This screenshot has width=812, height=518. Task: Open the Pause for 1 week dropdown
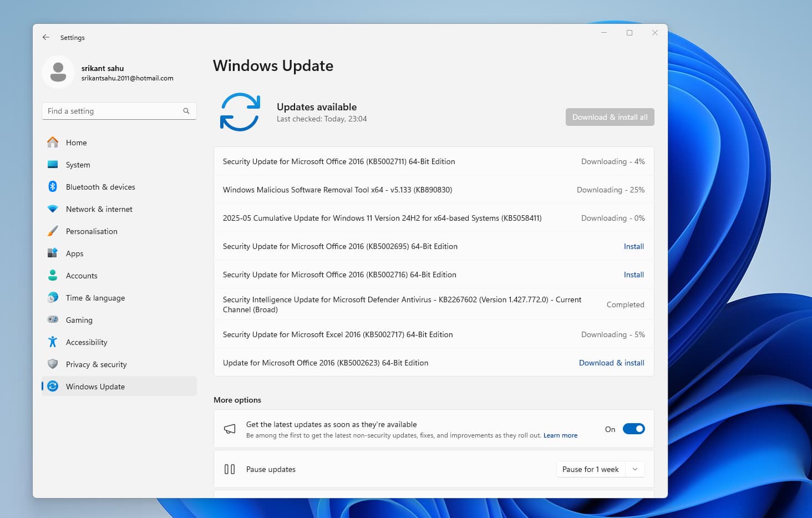tap(635, 469)
